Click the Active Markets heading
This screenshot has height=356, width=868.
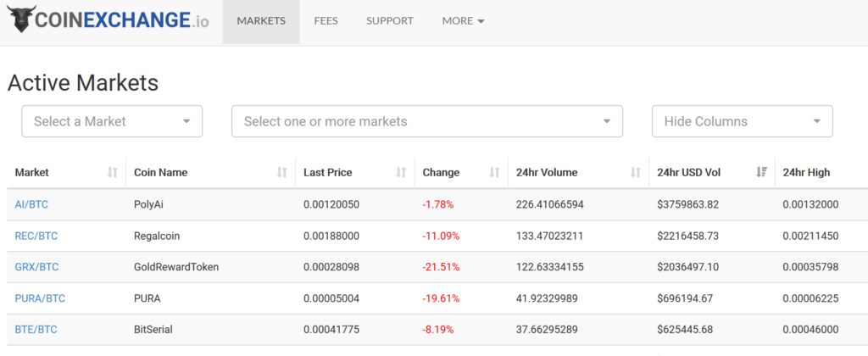click(83, 83)
